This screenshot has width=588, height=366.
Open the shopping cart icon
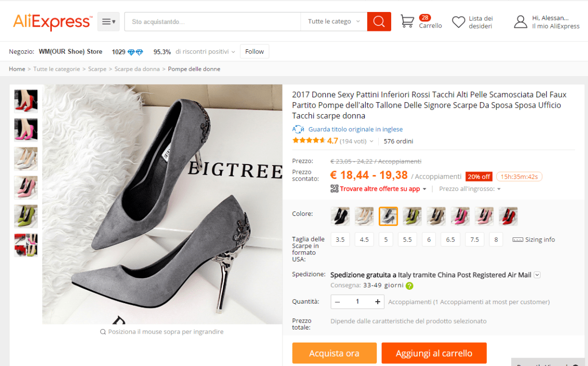click(407, 21)
